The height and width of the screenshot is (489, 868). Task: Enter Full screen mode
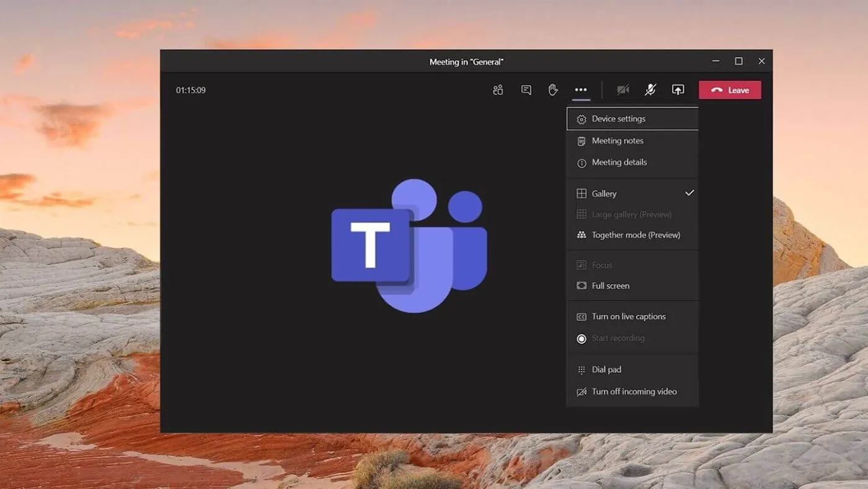(611, 285)
